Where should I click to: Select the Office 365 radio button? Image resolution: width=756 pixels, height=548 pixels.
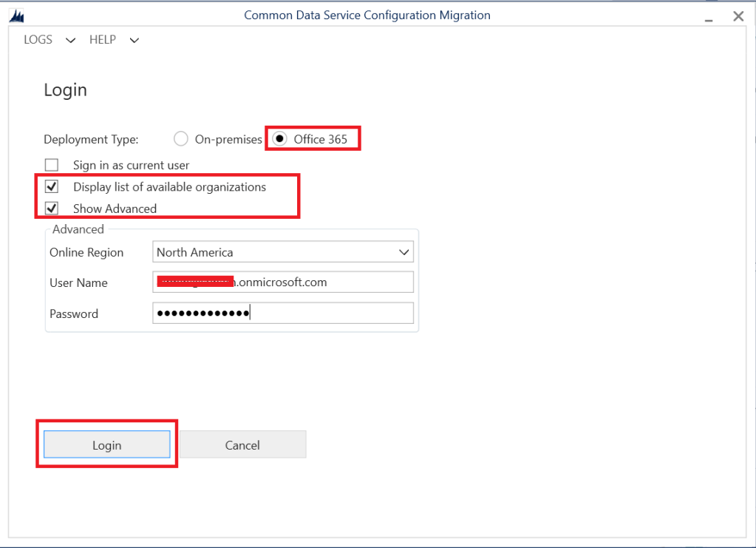(280, 139)
